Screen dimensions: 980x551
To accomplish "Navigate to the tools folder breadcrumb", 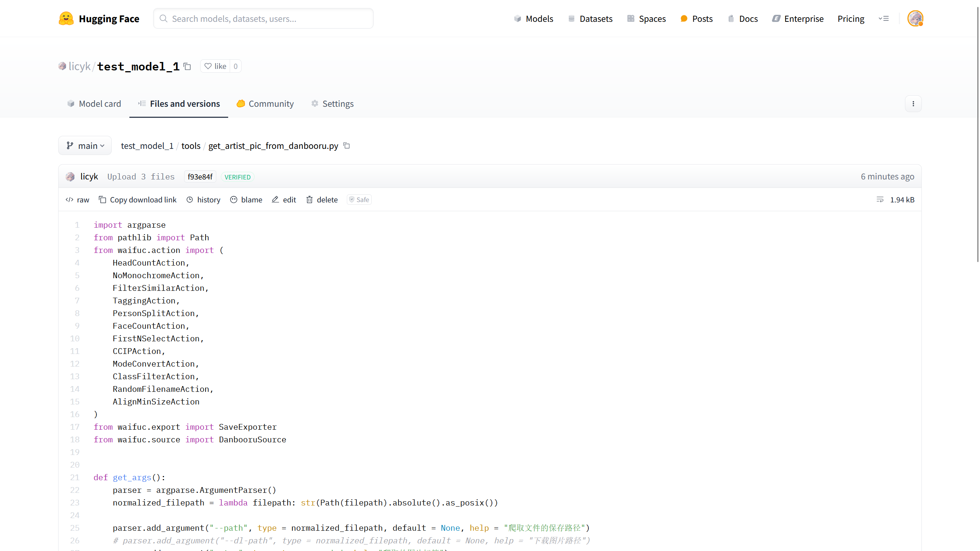I will (x=191, y=146).
